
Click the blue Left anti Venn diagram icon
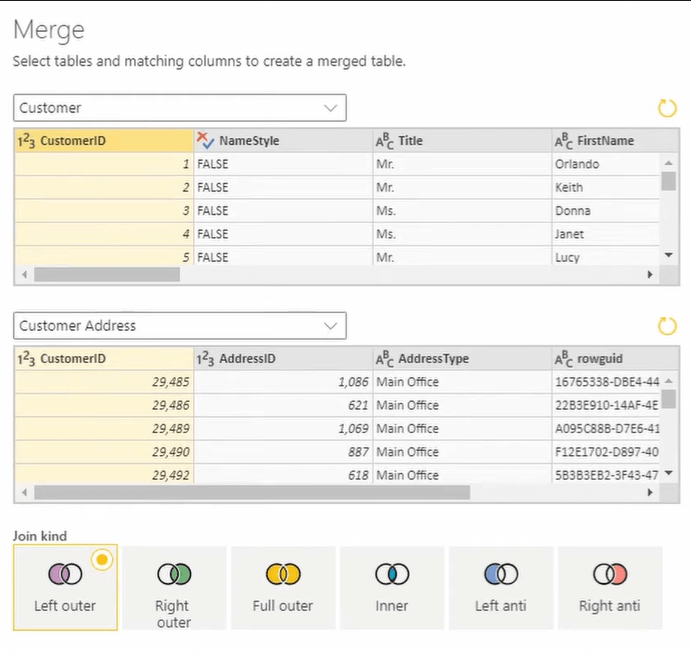501,574
